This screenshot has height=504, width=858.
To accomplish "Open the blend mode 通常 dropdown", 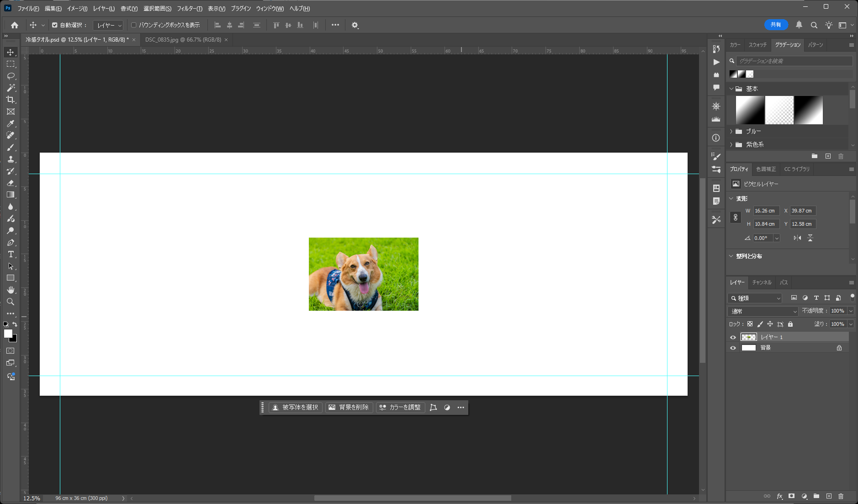I will pyautogui.click(x=763, y=311).
